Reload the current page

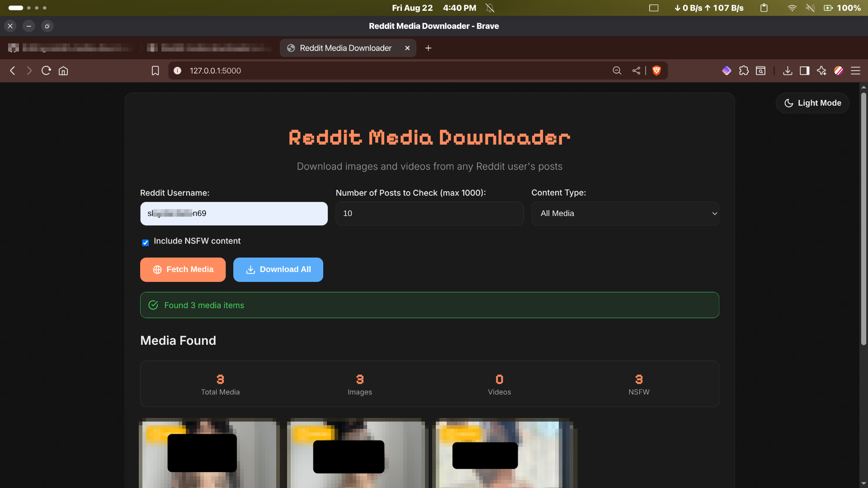pos(46,71)
